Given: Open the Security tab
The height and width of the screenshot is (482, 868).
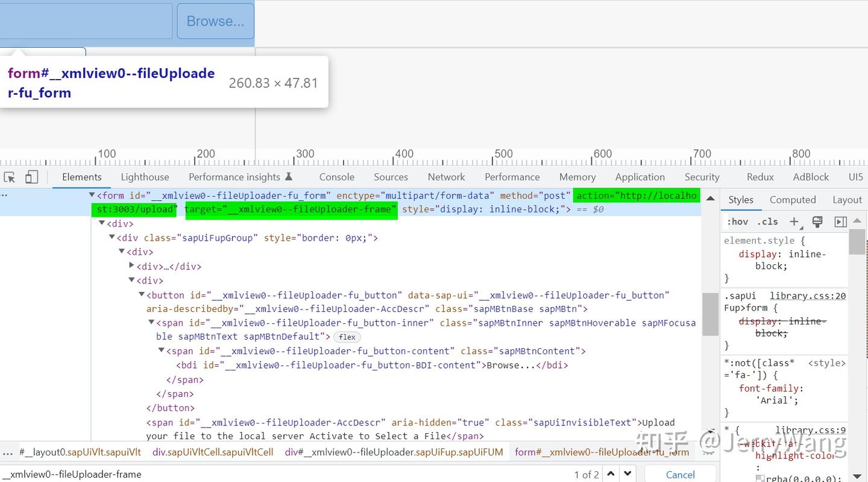Looking at the screenshot, I should click(x=702, y=177).
